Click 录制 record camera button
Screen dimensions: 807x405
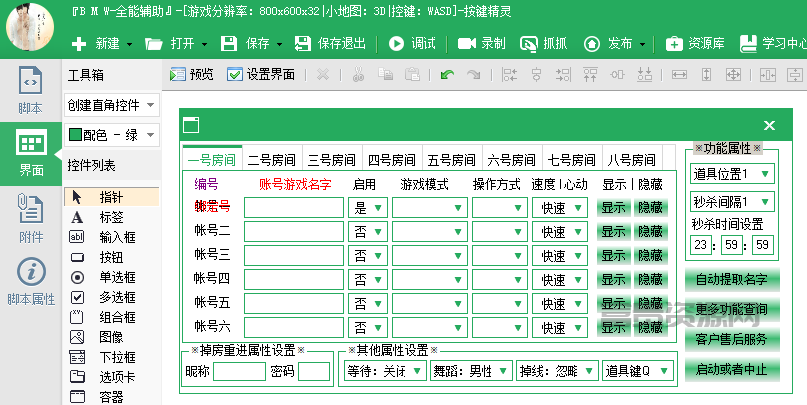pos(482,44)
